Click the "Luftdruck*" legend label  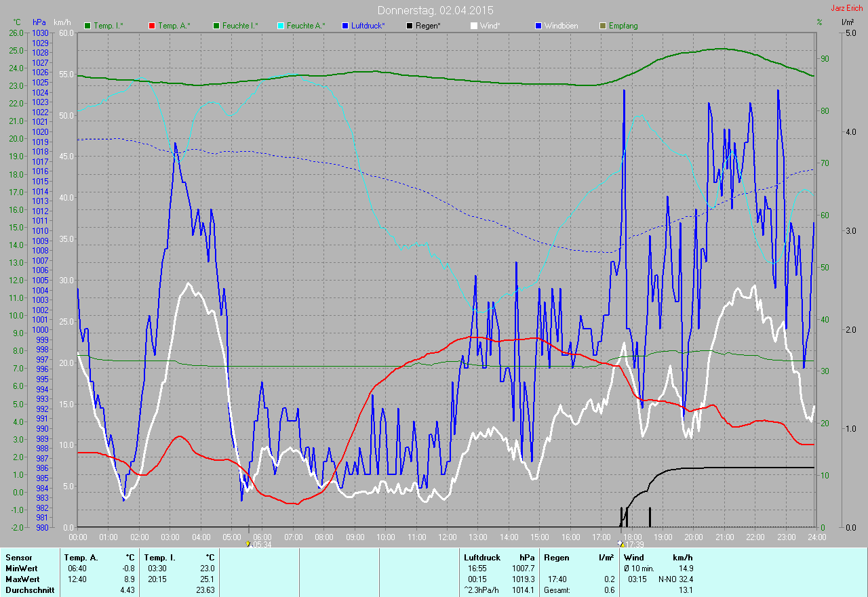click(x=368, y=26)
